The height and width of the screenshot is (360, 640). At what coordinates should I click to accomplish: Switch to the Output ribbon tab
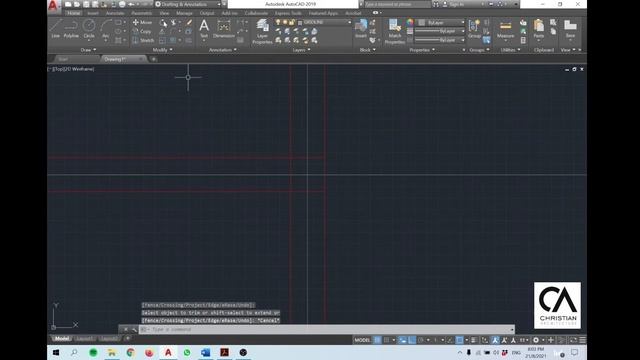(x=207, y=13)
